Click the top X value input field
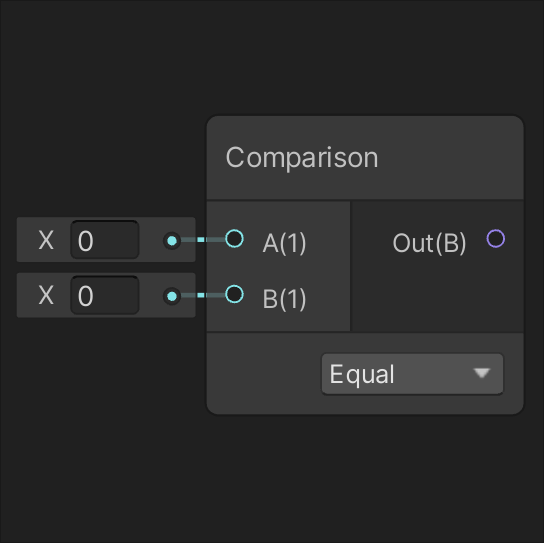The width and height of the screenshot is (544, 543). (x=105, y=240)
